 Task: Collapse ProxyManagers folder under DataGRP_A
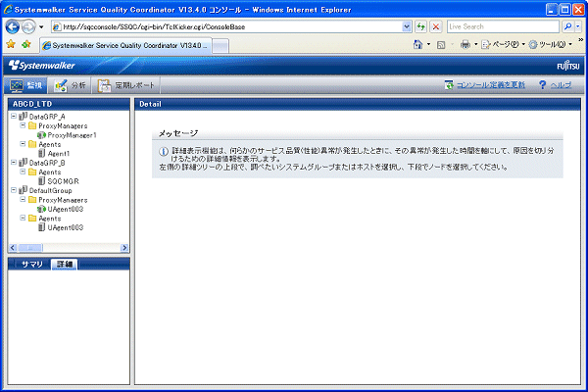pyautogui.click(x=23, y=125)
